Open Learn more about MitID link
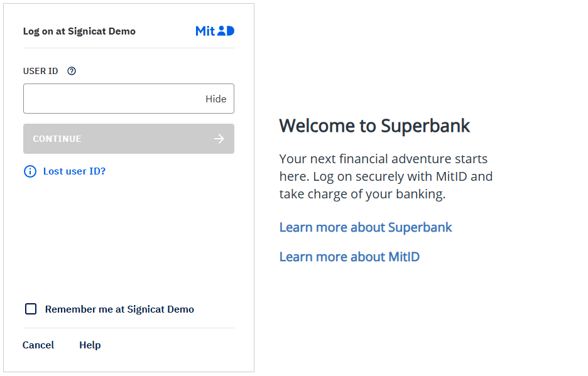 click(x=349, y=257)
